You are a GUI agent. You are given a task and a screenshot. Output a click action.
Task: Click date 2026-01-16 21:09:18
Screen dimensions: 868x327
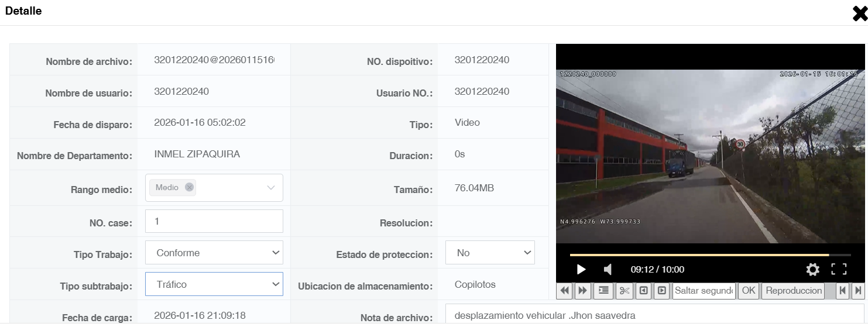[200, 315]
